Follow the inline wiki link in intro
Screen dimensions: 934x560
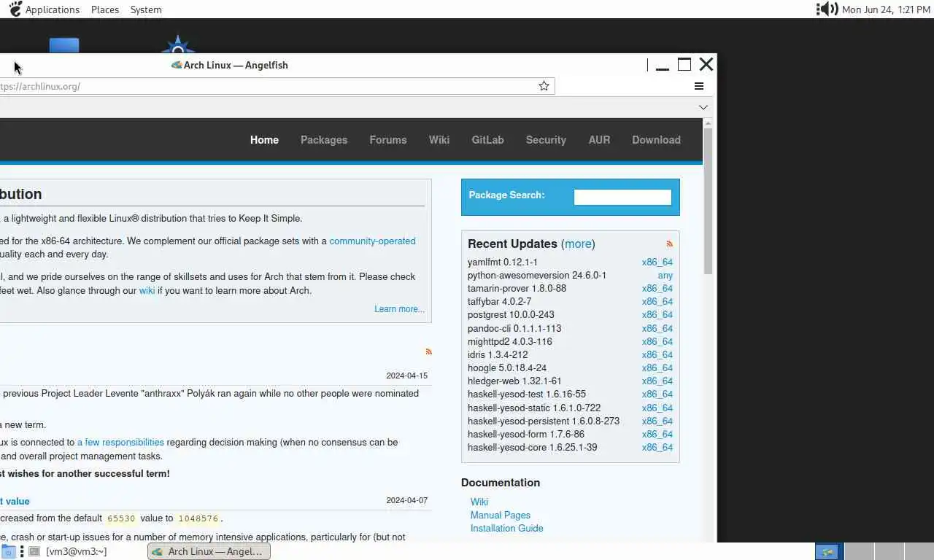click(x=147, y=291)
